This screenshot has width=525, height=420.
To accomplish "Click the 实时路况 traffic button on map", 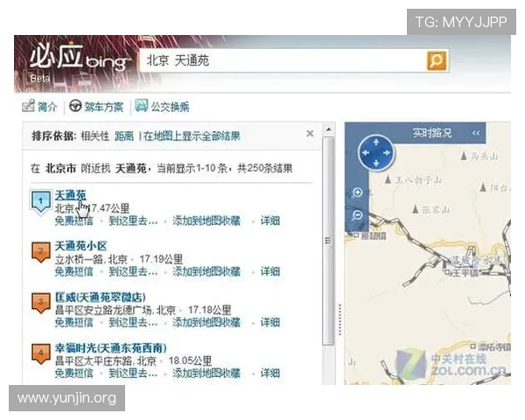I will (x=432, y=133).
